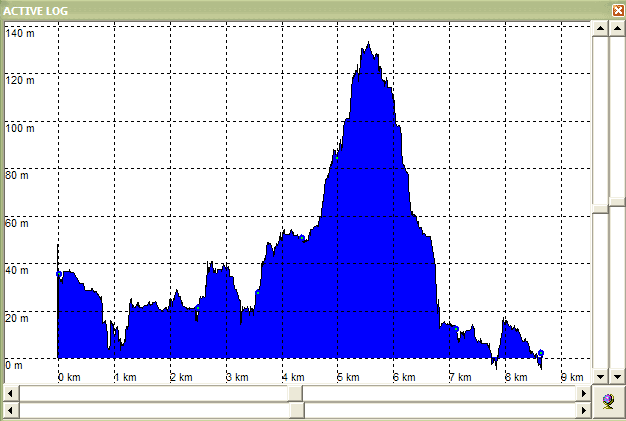Image resolution: width=626 pixels, height=421 pixels.
Task: Click the '1 km' distance label
Action: (125, 378)
